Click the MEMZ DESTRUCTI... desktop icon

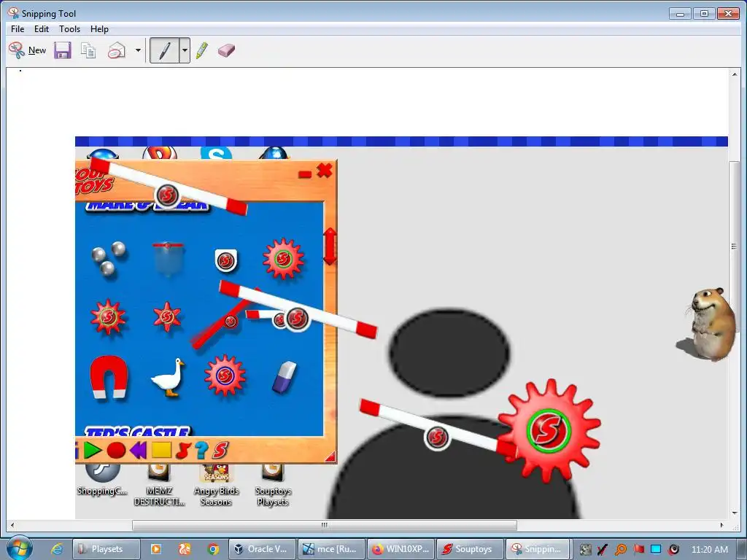pos(159,484)
